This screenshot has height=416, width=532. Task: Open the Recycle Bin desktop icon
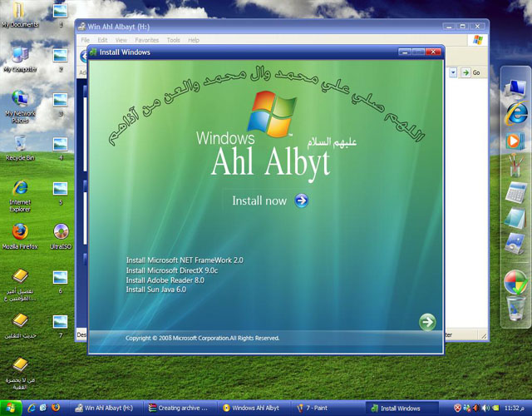(20, 148)
